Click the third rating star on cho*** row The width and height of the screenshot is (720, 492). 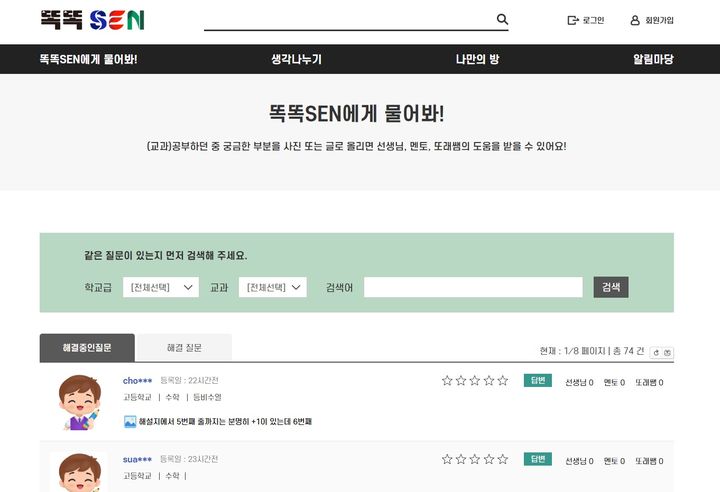475,380
